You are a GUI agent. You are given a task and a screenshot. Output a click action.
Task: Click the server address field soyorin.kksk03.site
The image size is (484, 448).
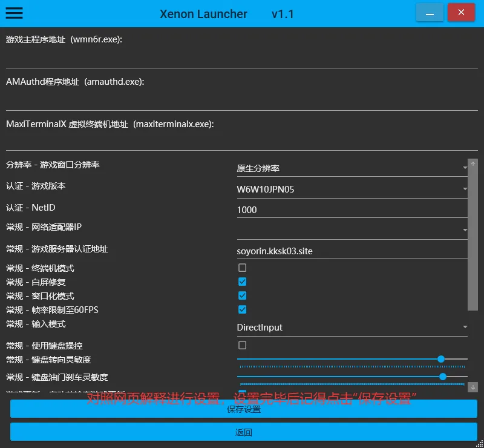click(352, 251)
